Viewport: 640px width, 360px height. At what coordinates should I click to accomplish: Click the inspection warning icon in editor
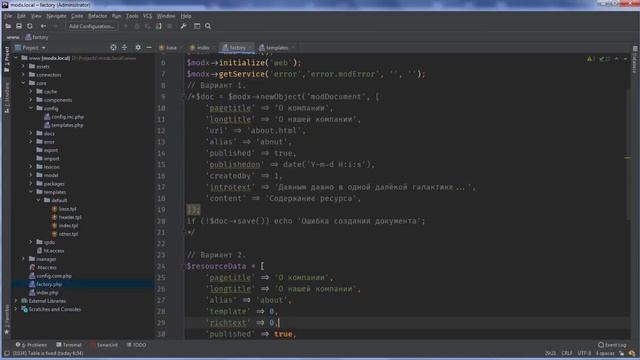point(590,59)
